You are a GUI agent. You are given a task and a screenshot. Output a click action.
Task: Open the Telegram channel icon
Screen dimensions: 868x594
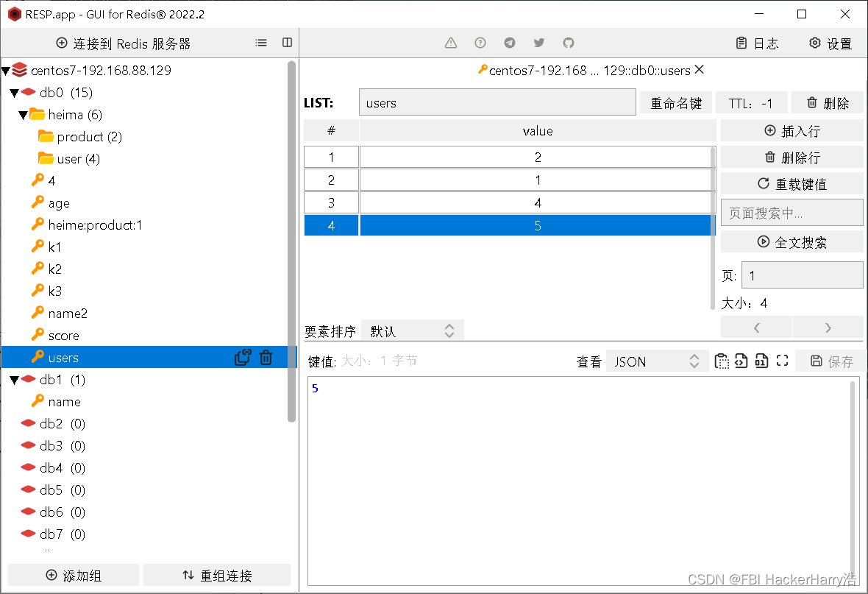pos(509,43)
